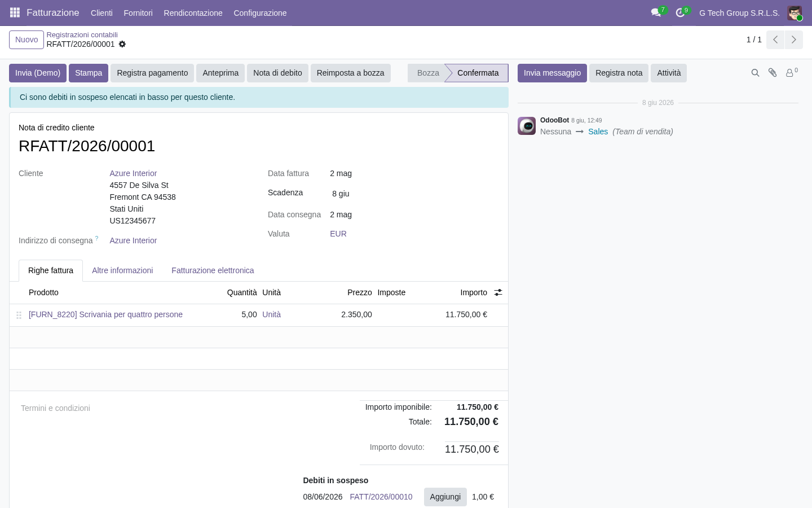Open the activities clock icon
Image resolution: width=812 pixels, height=508 pixels.
680,12
